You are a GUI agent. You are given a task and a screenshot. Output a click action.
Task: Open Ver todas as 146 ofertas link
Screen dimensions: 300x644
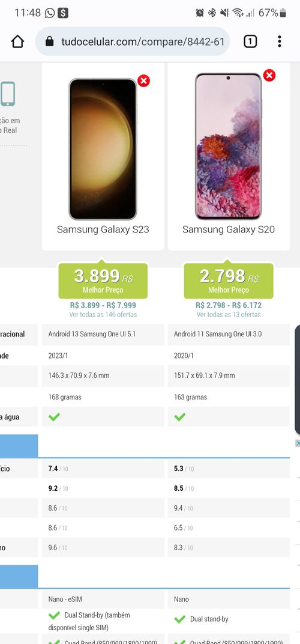tap(103, 315)
